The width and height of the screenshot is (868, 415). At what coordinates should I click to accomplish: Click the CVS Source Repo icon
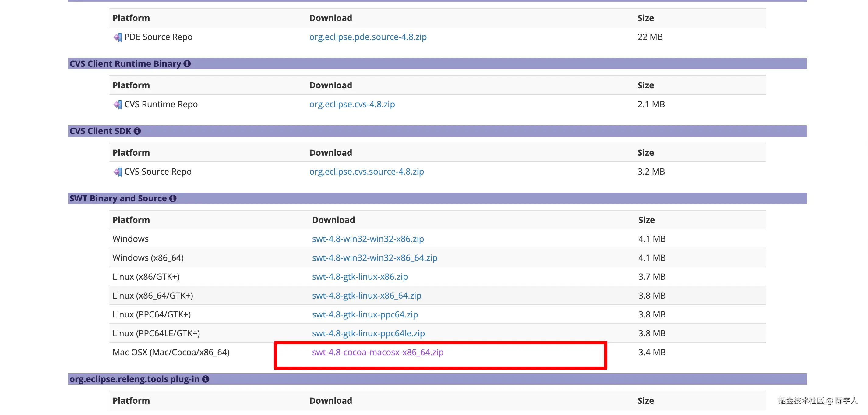tap(117, 172)
